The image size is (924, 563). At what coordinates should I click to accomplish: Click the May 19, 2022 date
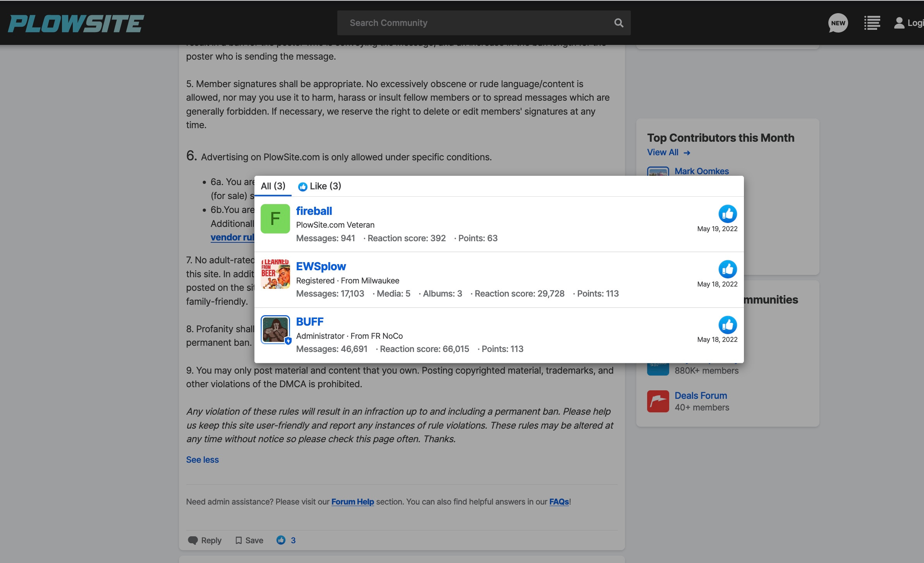click(717, 229)
